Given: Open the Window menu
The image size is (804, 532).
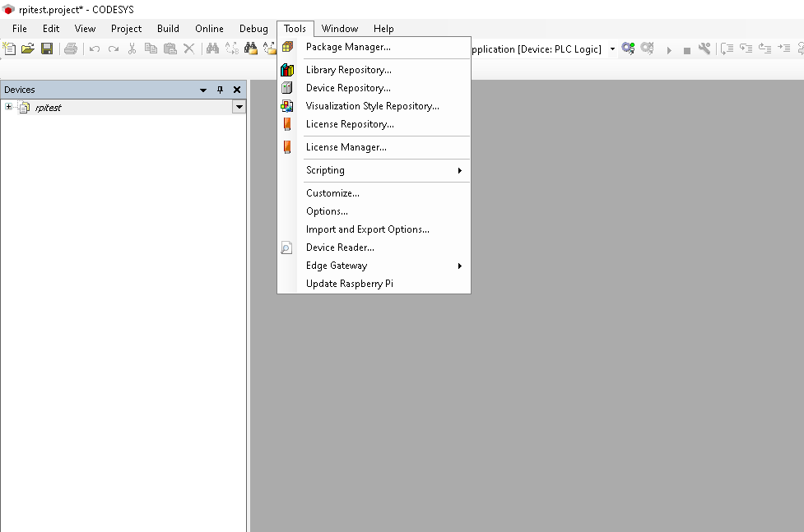Looking at the screenshot, I should point(339,29).
